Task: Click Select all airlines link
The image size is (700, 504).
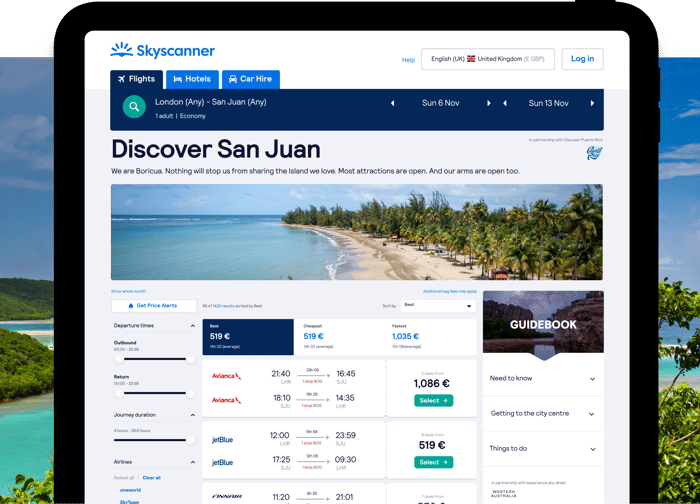Action: tap(124, 478)
